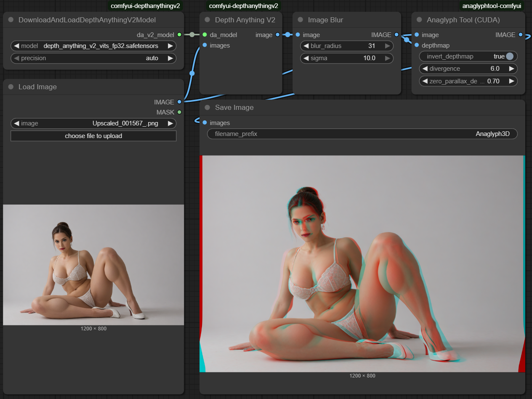
Task: Click the MASK output connector on Load Image
Action: [179, 112]
